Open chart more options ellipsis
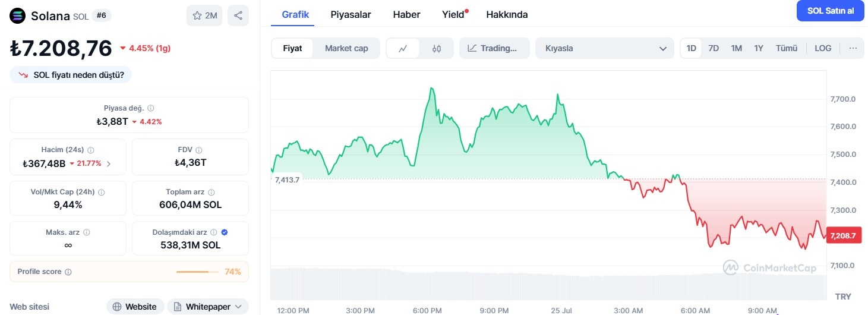 tap(853, 48)
